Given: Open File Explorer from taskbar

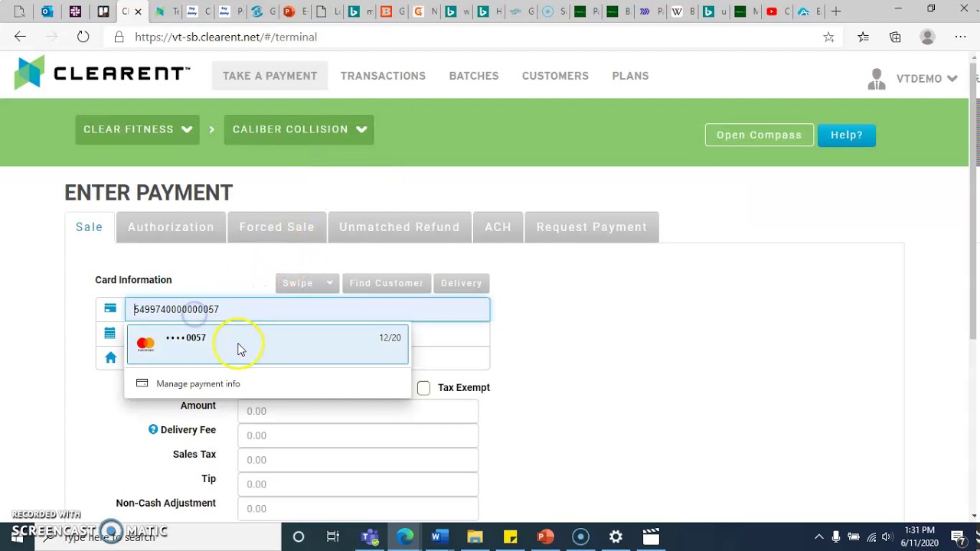Looking at the screenshot, I should [475, 536].
